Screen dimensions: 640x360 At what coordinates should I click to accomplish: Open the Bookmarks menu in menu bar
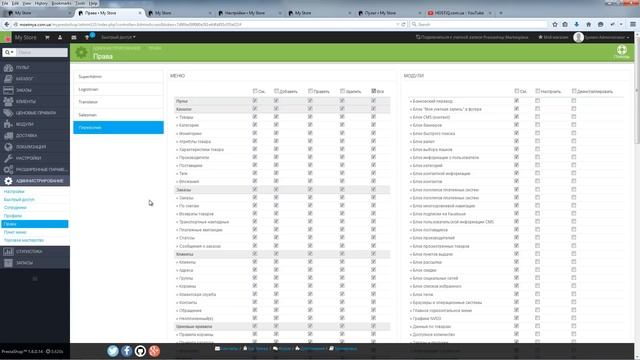coord(61,3)
